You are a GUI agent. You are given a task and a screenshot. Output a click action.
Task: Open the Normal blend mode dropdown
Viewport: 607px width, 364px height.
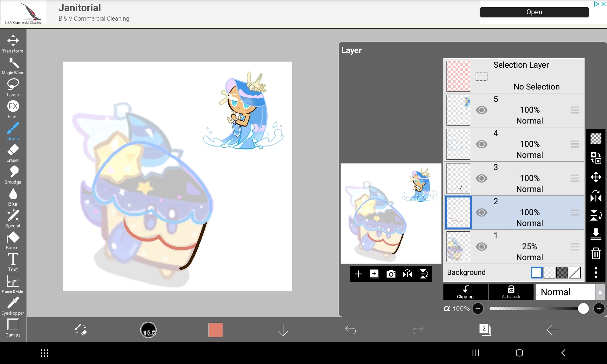(565, 292)
